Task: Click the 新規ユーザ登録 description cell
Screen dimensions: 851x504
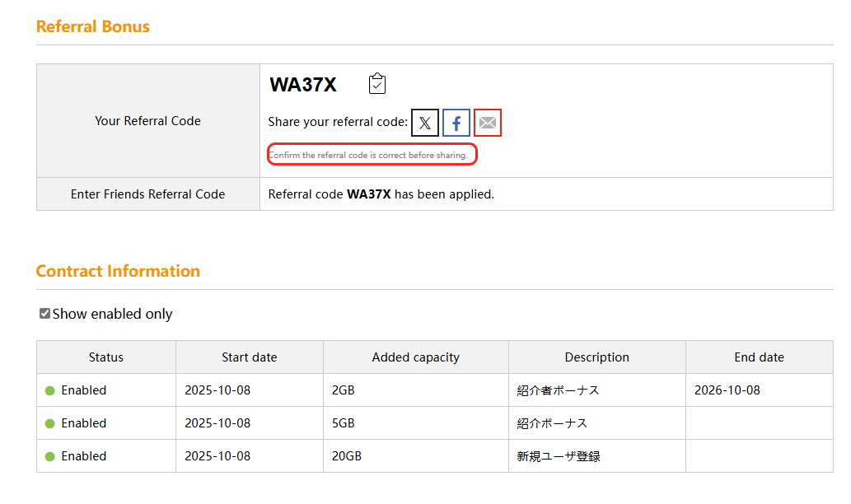Action: coord(558,456)
